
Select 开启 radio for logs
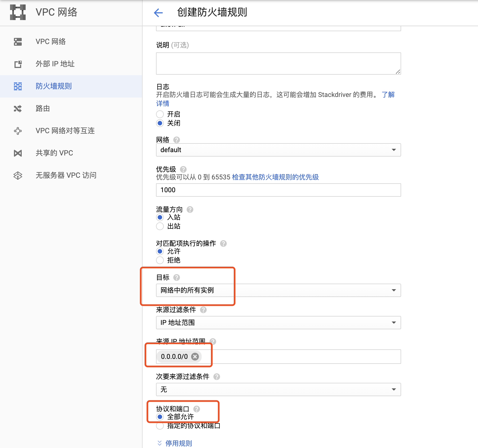pyautogui.click(x=160, y=114)
